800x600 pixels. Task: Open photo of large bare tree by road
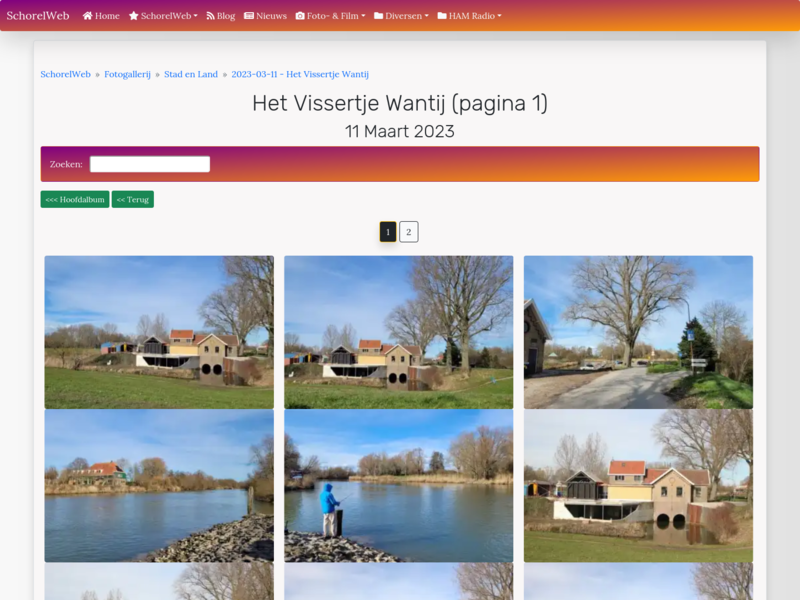[638, 332]
